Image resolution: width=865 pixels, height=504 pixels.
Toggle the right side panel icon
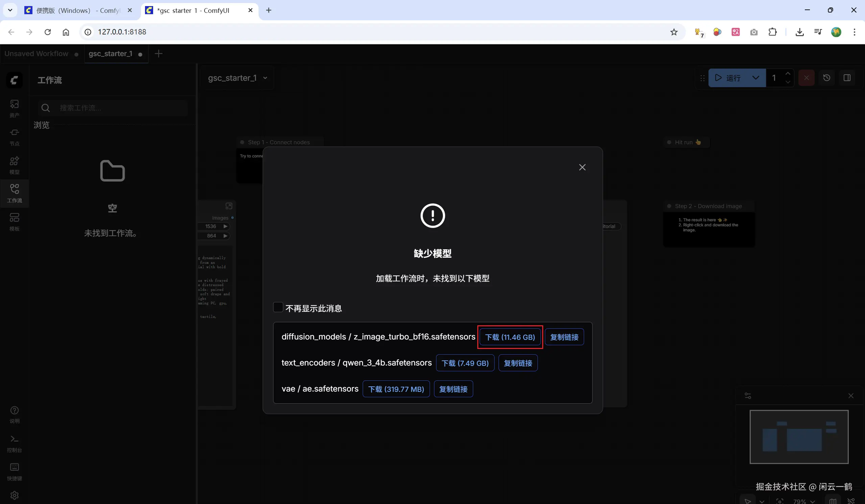pyautogui.click(x=847, y=78)
